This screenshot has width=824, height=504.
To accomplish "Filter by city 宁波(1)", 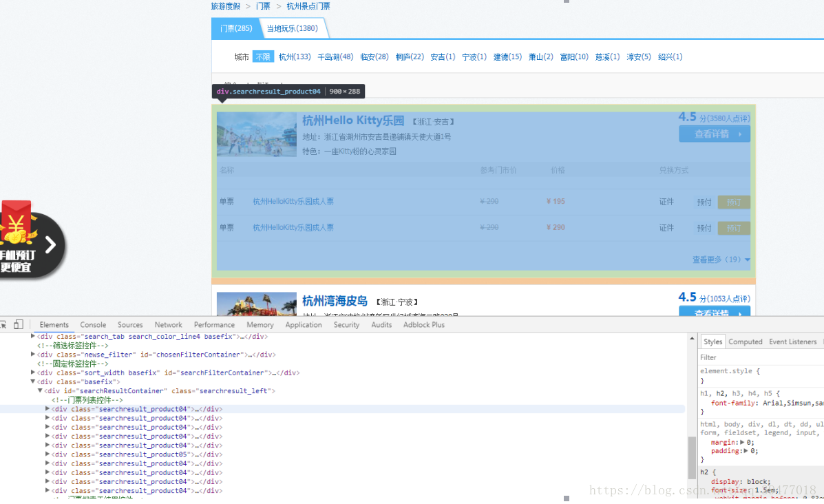I will [x=474, y=56].
